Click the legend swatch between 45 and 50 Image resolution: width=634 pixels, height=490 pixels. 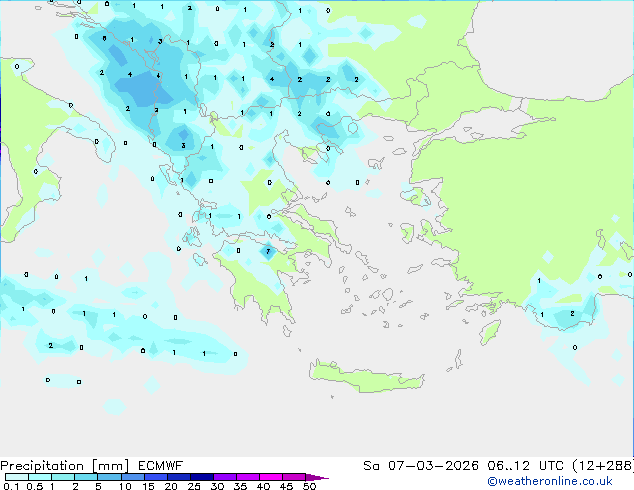pos(294,477)
